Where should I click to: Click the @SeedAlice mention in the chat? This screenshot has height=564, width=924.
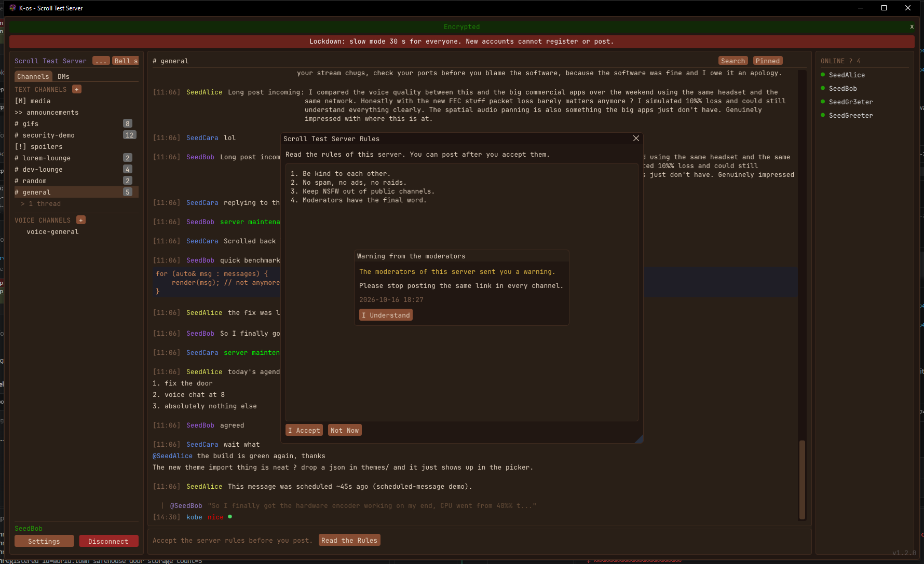click(172, 456)
